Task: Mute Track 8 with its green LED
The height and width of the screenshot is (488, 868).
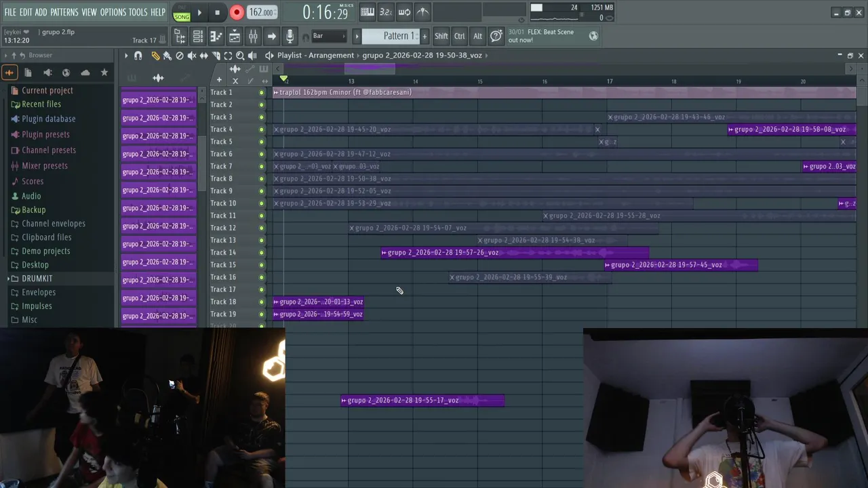Action: click(262, 179)
